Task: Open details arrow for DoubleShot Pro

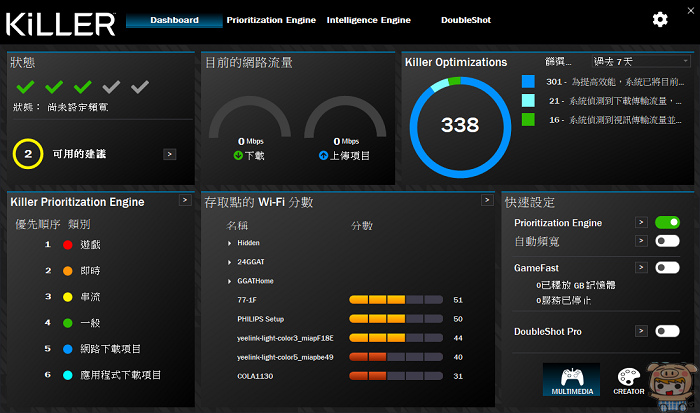Action: tap(642, 331)
